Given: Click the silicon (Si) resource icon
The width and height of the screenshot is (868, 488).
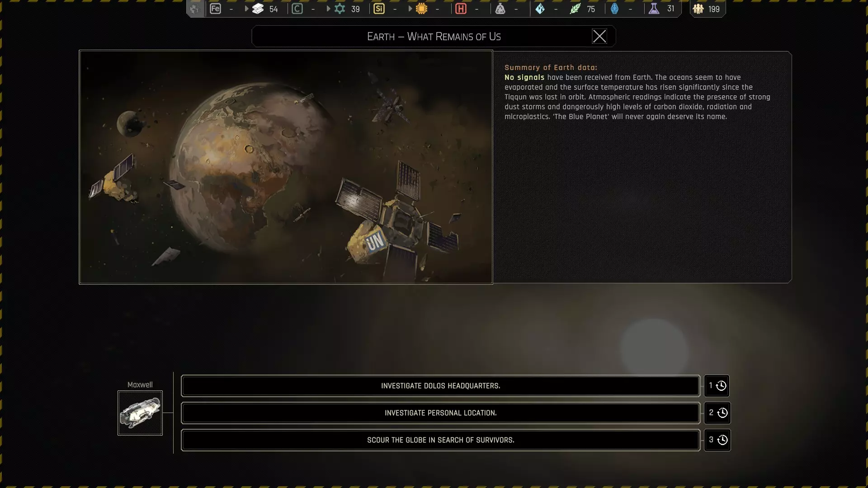Looking at the screenshot, I should coord(379,9).
